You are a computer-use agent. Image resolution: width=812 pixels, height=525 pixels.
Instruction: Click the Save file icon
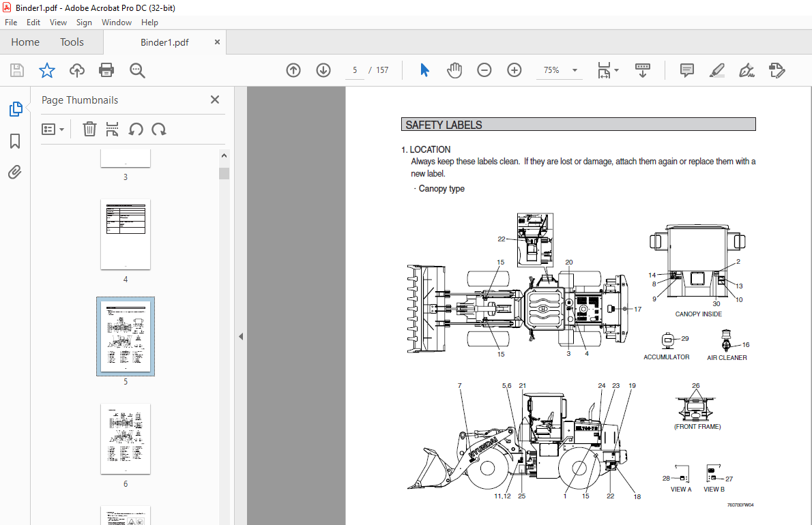[17, 70]
